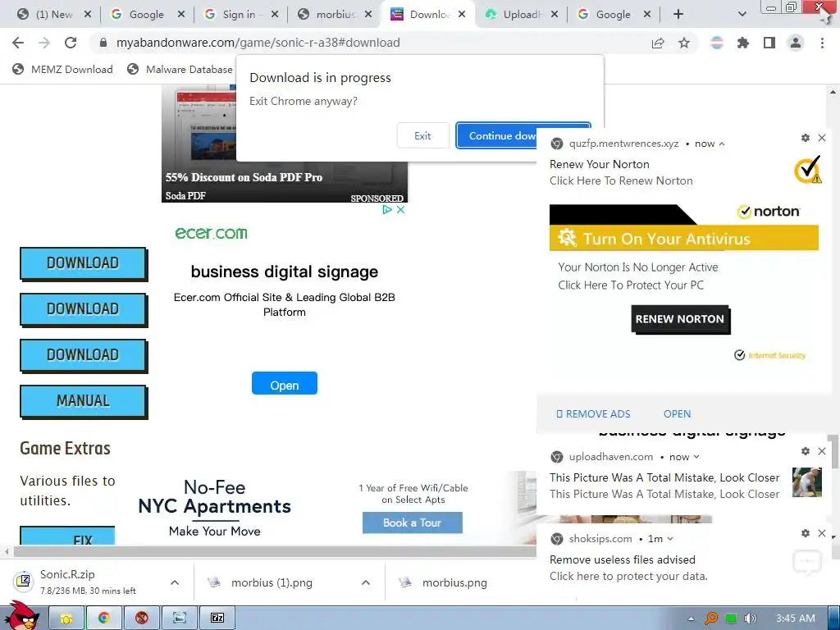Reload the myabandonware page

(x=71, y=43)
